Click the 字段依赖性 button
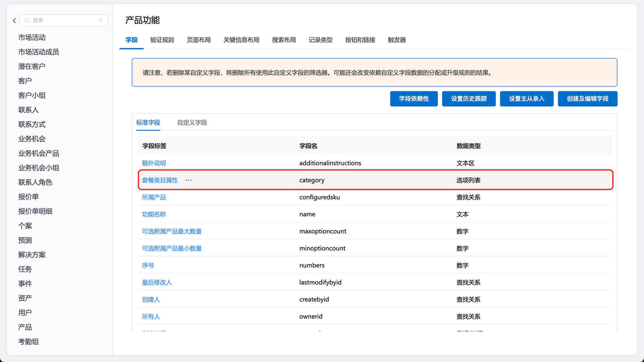Viewport: 644px width, 362px height. pyautogui.click(x=414, y=99)
